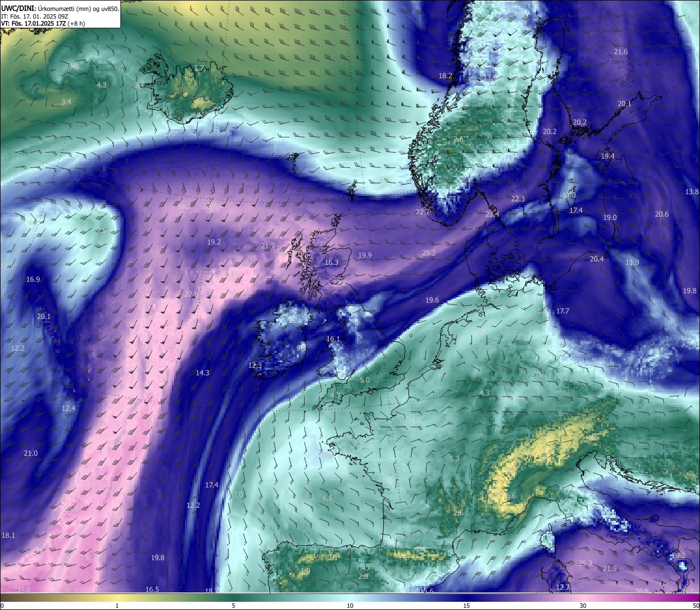
Task: Click the value 14.3 south of Ireland
Action: pyautogui.click(x=202, y=373)
